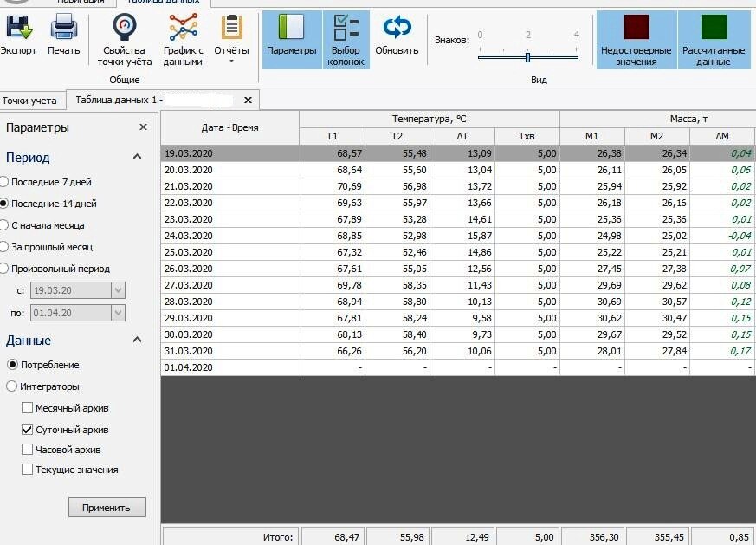The height and width of the screenshot is (545, 756).
Task: Collapse the Период section
Action: coord(137,157)
